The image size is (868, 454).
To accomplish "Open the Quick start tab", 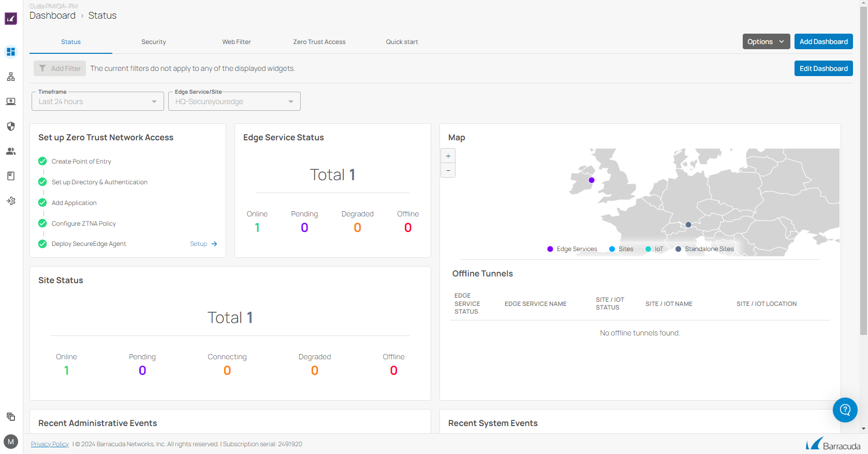I will click(402, 42).
